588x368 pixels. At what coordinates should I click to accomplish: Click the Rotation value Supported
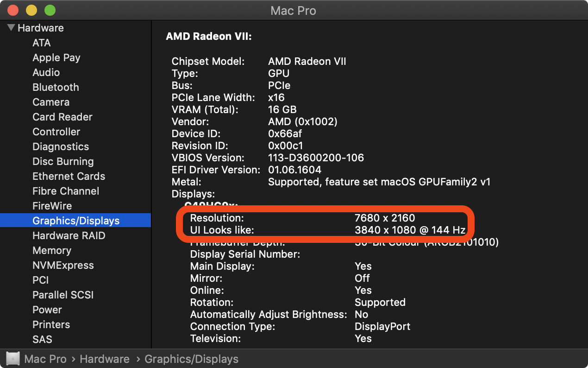(380, 302)
